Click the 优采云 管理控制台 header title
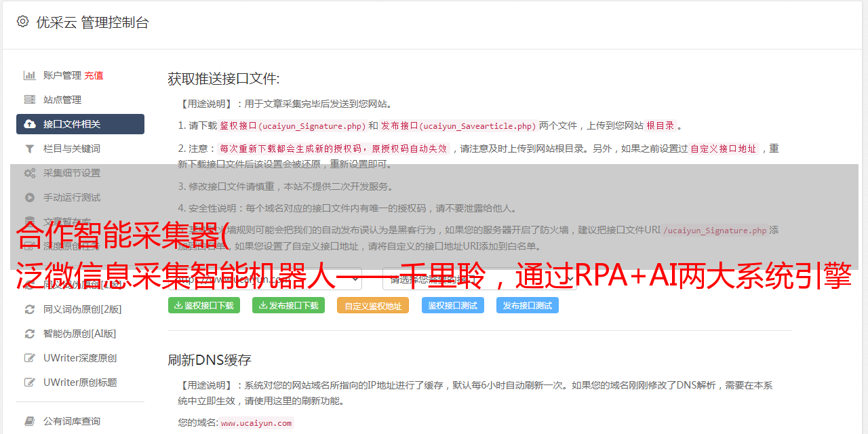The height and width of the screenshot is (434, 868). click(x=92, y=22)
